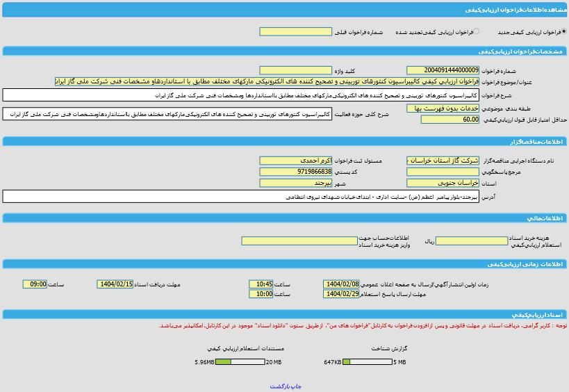Click the empty 'شماره فراخوان قبلی' field
Viewport: 569px width, 392px height.
pyautogui.click(x=295, y=32)
